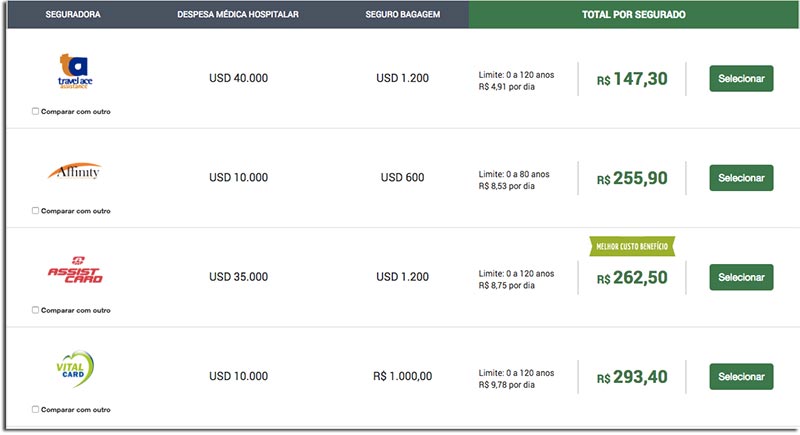Select the Vital Card R$ 293,40 plan
The width and height of the screenshot is (800, 435).
[741, 376]
